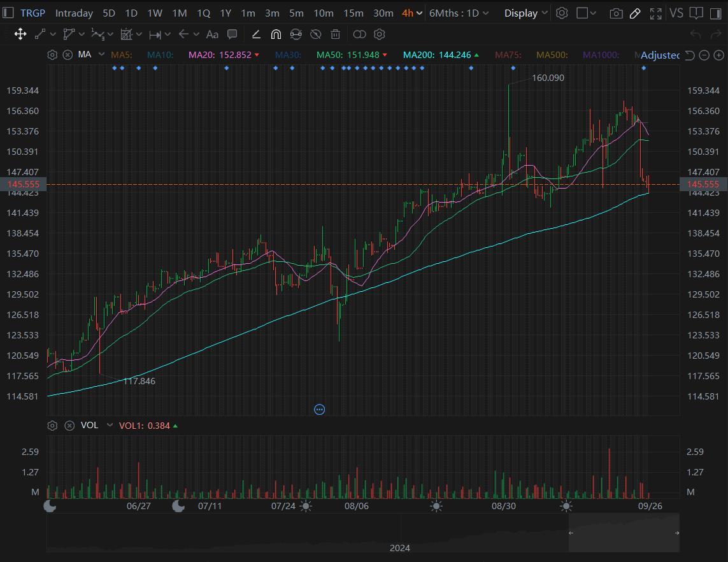Image resolution: width=728 pixels, height=562 pixels.
Task: Switch to 1W timeframe
Action: (155, 13)
